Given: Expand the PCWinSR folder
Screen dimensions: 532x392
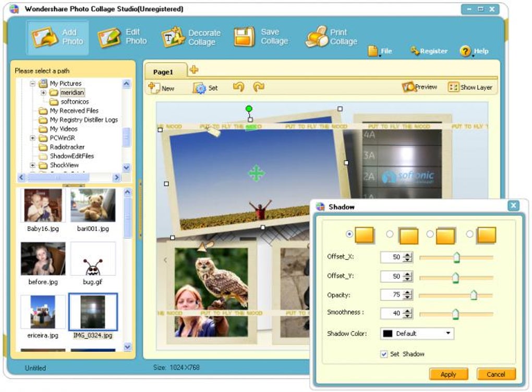Looking at the screenshot, I should tap(32, 138).
